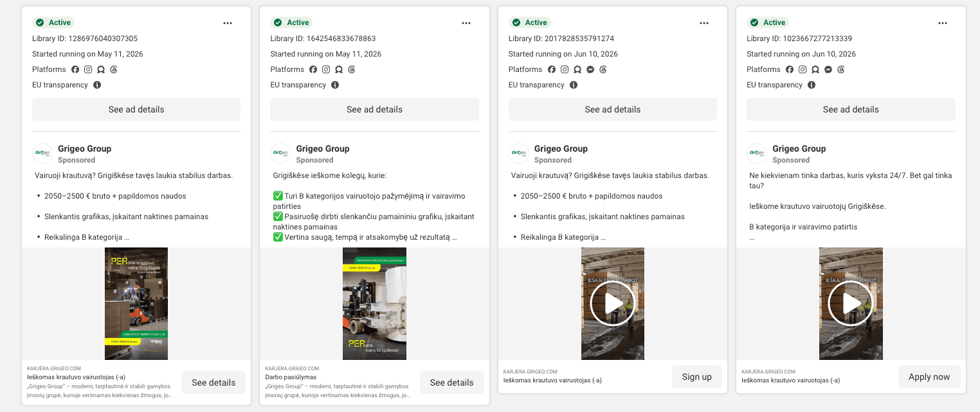Screen dimensions: 980x412
Task: Open Grigeo Group page link on ad 1642546833678863
Action: (323, 148)
